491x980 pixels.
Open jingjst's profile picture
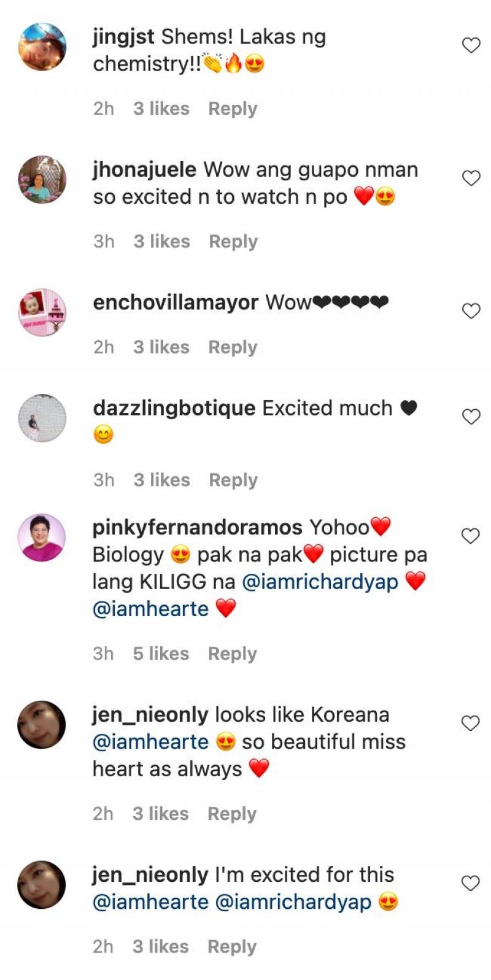click(42, 47)
